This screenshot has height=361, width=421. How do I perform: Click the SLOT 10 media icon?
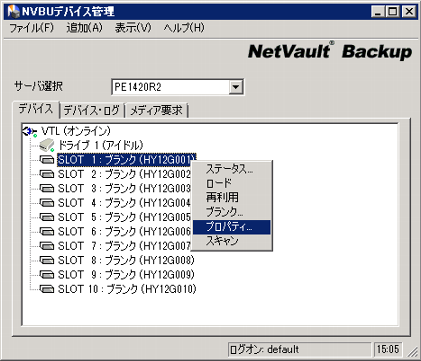[x=47, y=289]
